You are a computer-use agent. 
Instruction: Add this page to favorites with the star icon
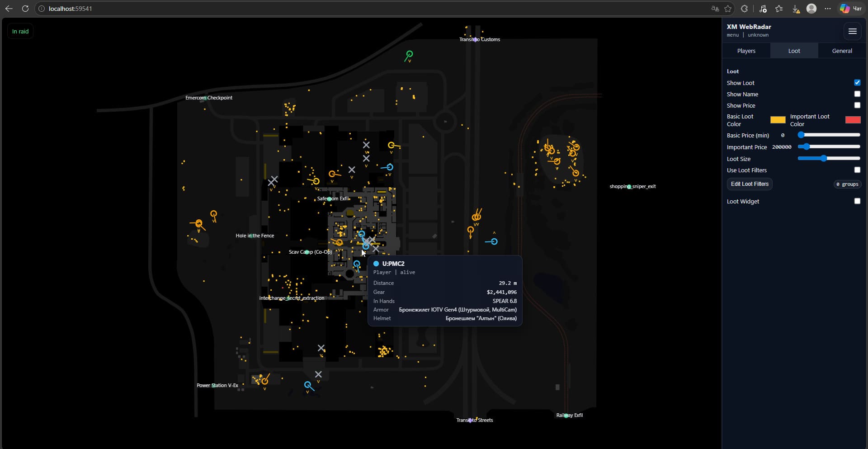tap(728, 9)
